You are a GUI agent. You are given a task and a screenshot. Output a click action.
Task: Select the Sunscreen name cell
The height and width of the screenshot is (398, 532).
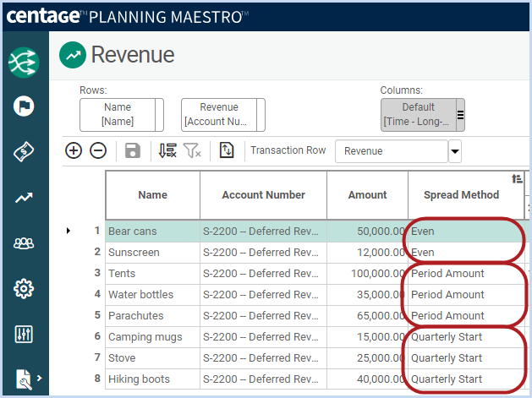coord(153,253)
